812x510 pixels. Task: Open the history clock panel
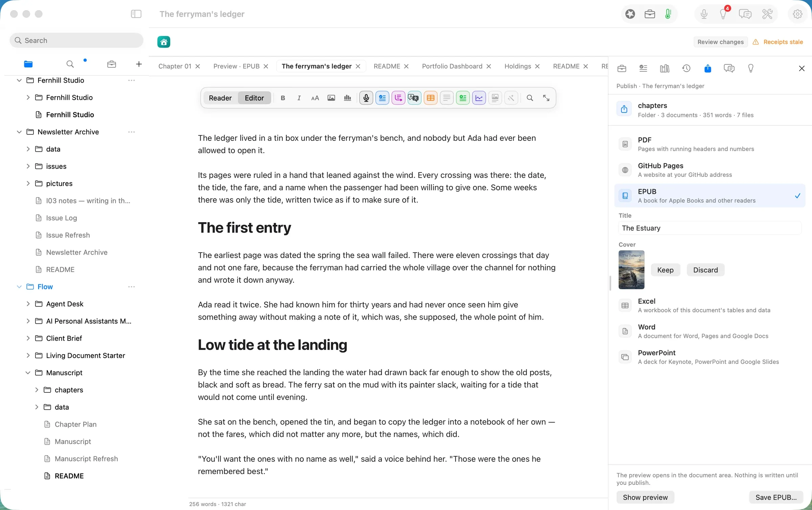pyautogui.click(x=686, y=68)
